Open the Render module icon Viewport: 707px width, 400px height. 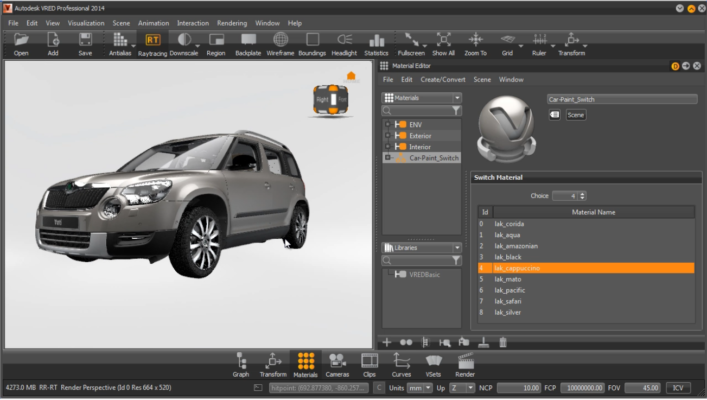coord(465,365)
